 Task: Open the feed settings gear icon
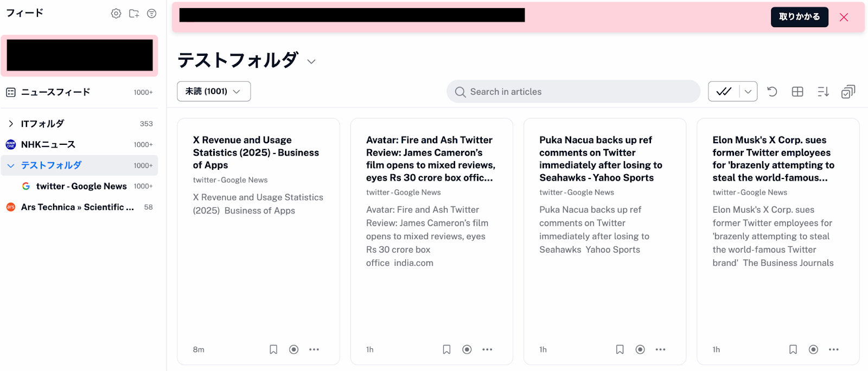coord(116,14)
